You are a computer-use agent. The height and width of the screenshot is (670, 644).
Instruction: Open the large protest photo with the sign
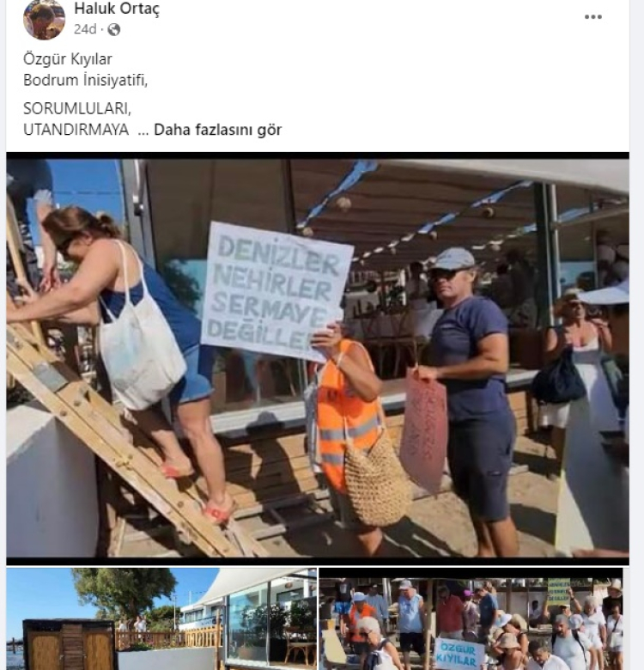[x=318, y=358]
